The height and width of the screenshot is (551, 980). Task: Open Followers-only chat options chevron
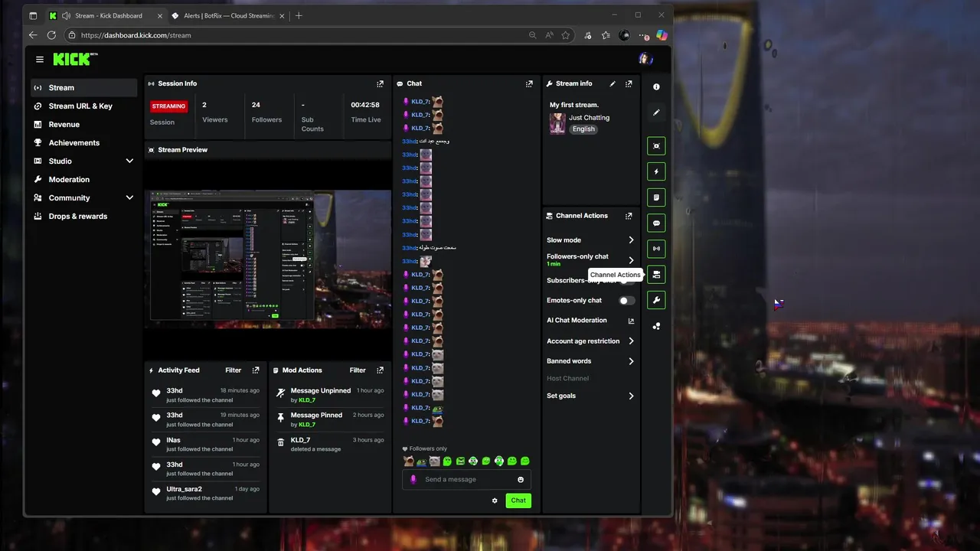click(x=631, y=260)
